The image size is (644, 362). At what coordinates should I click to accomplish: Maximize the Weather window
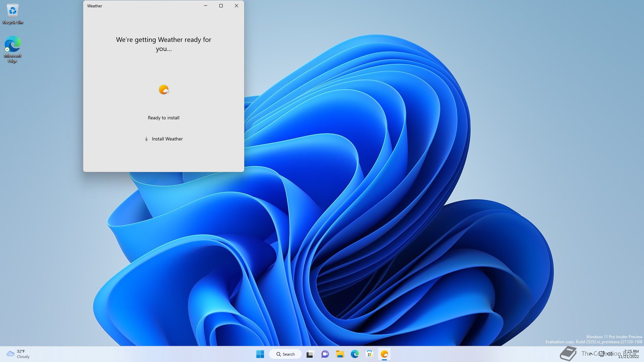(221, 6)
